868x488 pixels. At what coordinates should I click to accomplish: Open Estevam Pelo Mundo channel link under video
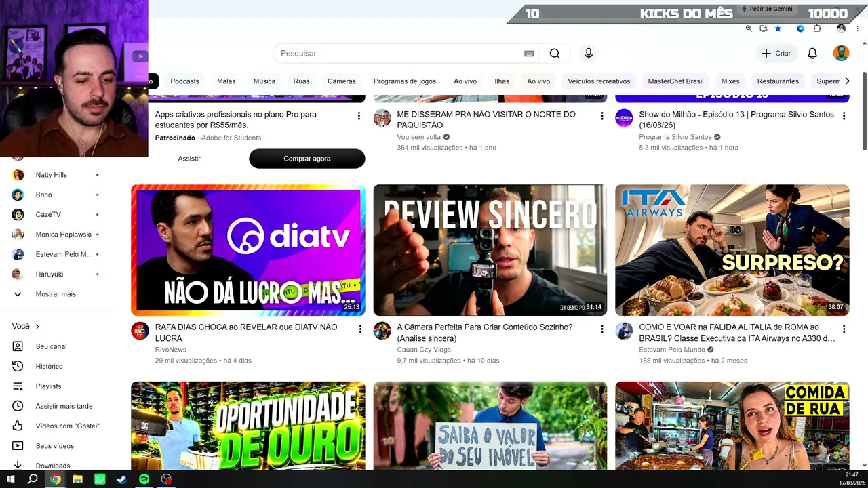point(672,350)
